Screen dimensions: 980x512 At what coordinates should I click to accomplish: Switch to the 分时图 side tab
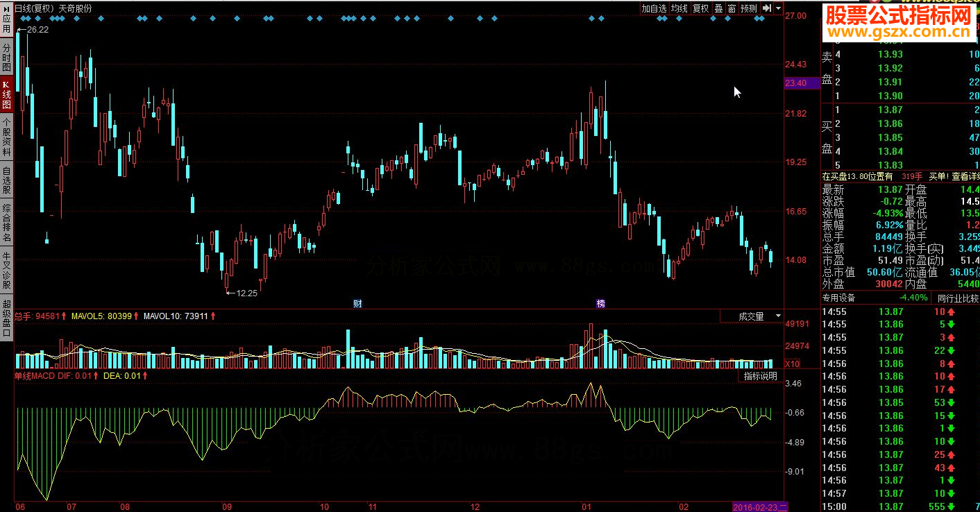coord(6,58)
